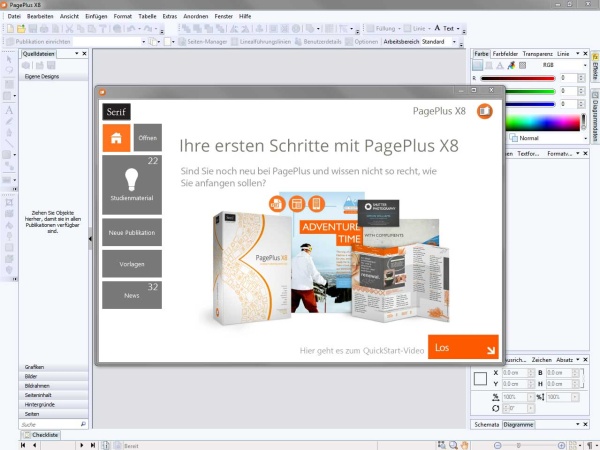This screenshot has height=450, width=600.
Task: Click the fill swatch icon in Farbe panel
Action: point(477,65)
